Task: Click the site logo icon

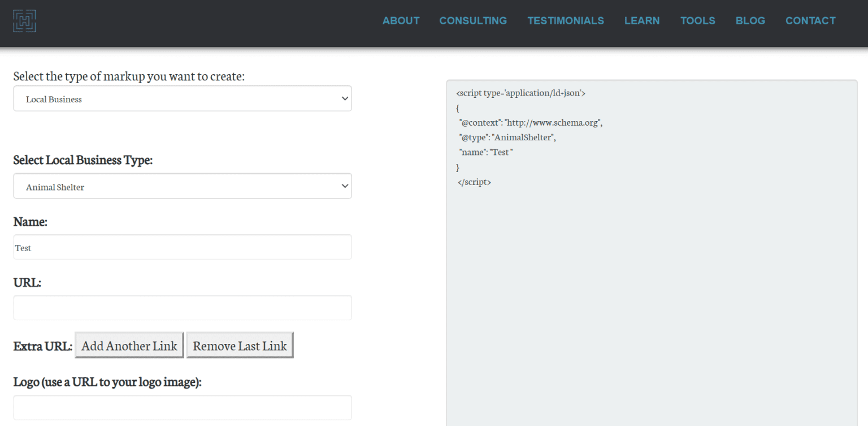Action: (24, 20)
